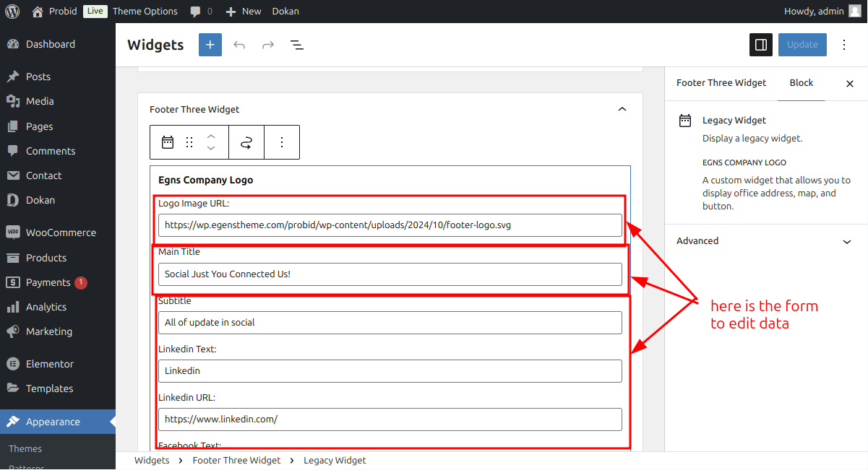Click the move to widget area icon
This screenshot has width=868, height=470.
pyautogui.click(x=246, y=142)
